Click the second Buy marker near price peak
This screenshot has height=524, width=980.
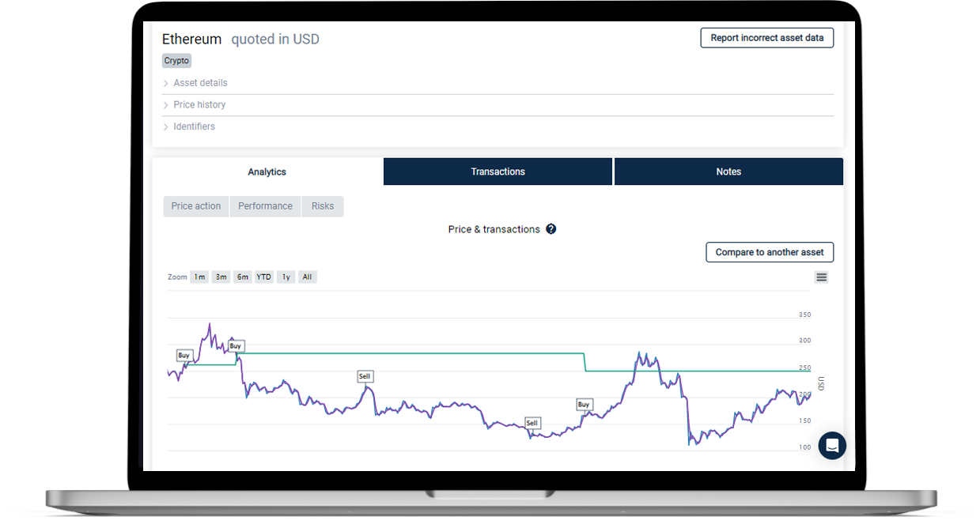[236, 346]
